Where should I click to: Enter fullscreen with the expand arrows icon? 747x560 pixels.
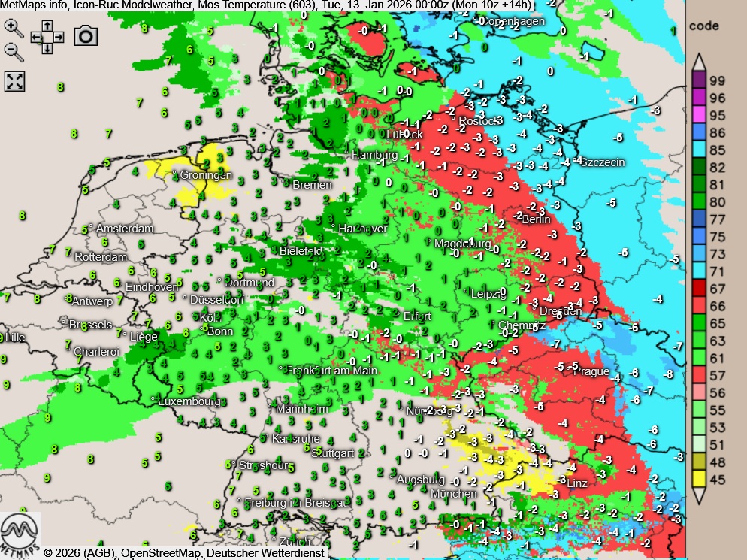(x=15, y=81)
